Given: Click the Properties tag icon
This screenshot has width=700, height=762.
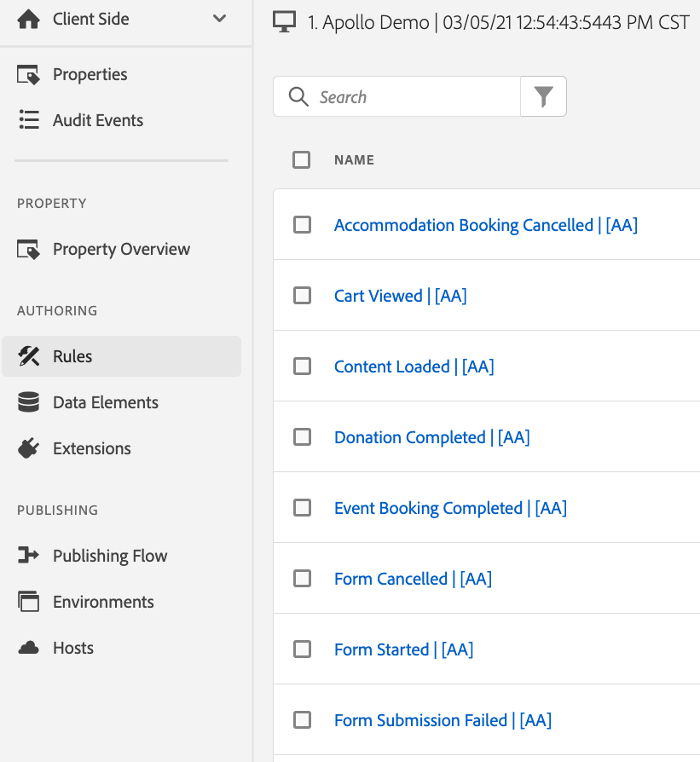Looking at the screenshot, I should 28,74.
